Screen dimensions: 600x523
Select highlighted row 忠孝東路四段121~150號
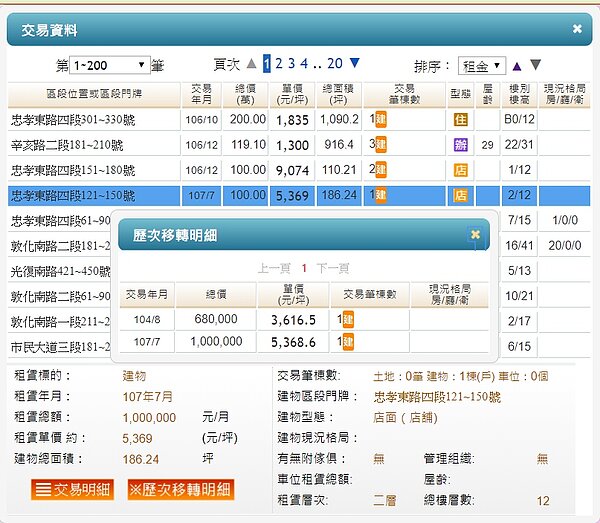point(299,196)
